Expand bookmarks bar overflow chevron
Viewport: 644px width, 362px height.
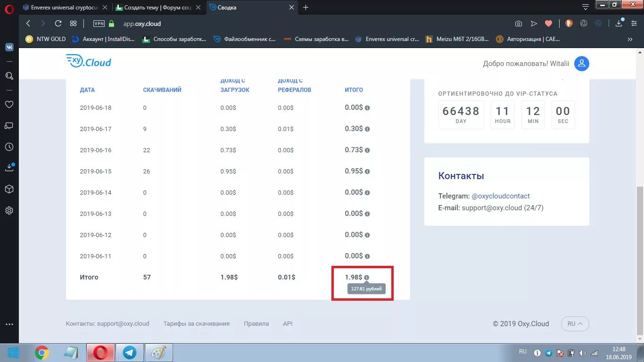point(630,39)
